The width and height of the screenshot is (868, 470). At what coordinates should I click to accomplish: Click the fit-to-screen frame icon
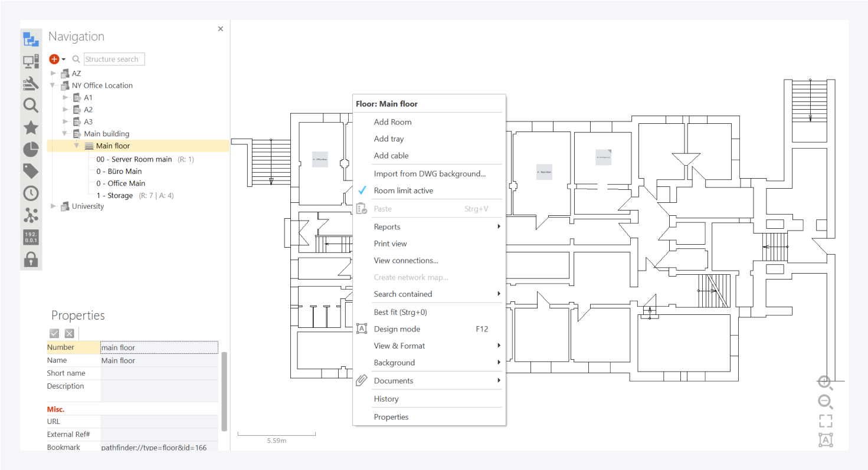(x=826, y=421)
